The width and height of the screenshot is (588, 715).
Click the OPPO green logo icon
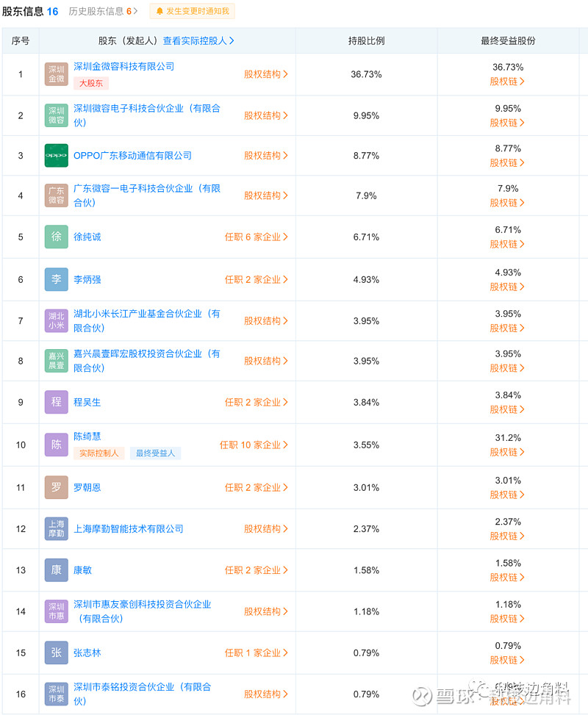tap(57, 156)
